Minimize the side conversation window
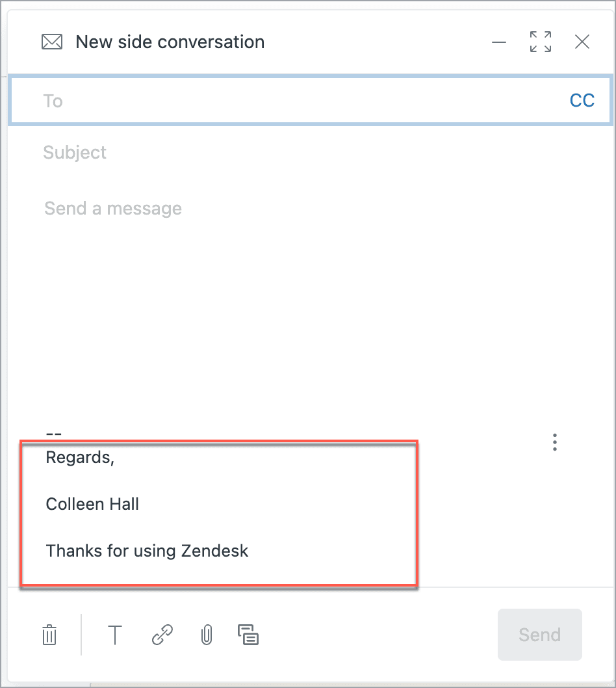 (x=499, y=43)
